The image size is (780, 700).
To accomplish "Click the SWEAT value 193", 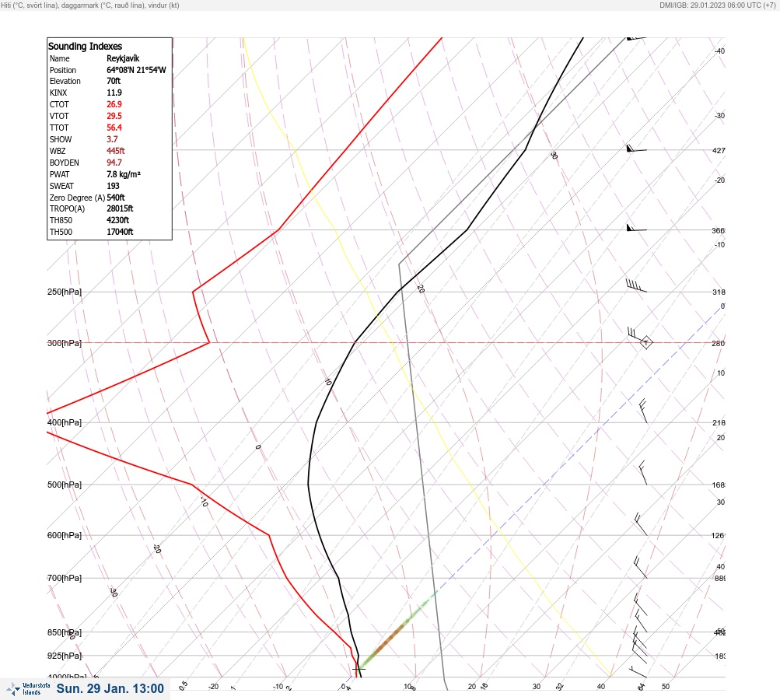I will click(113, 186).
